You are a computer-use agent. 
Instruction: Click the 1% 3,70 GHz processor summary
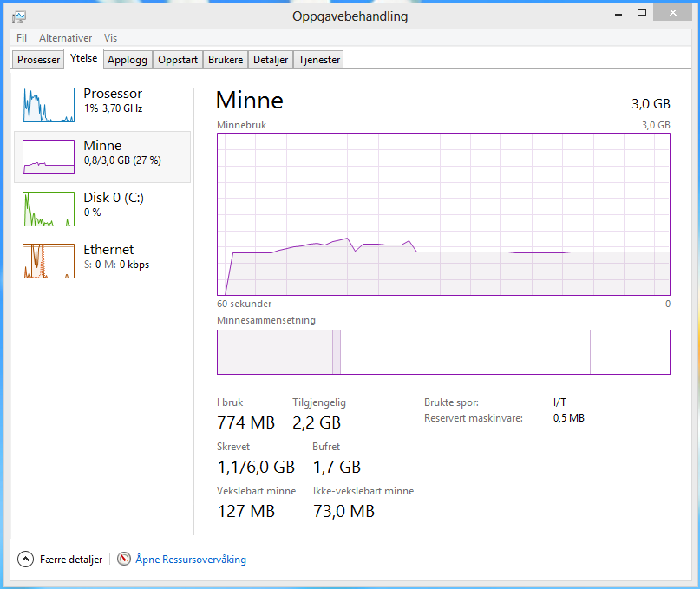pos(114,108)
